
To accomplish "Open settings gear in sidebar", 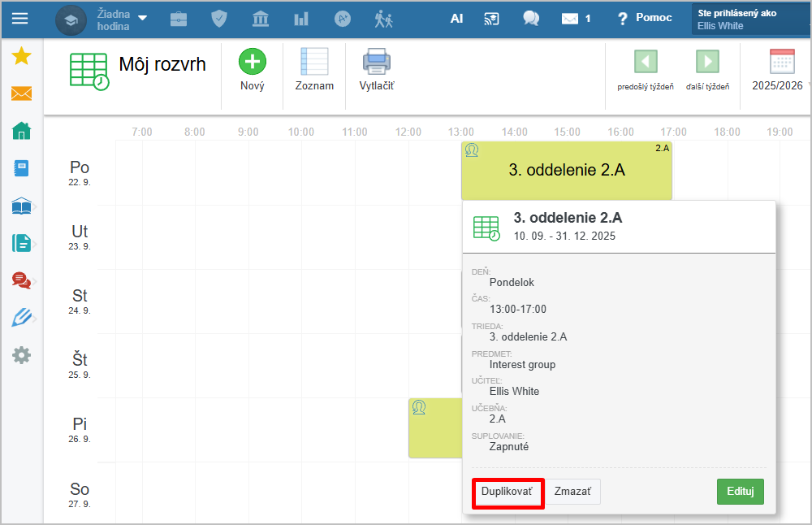I will (21, 355).
